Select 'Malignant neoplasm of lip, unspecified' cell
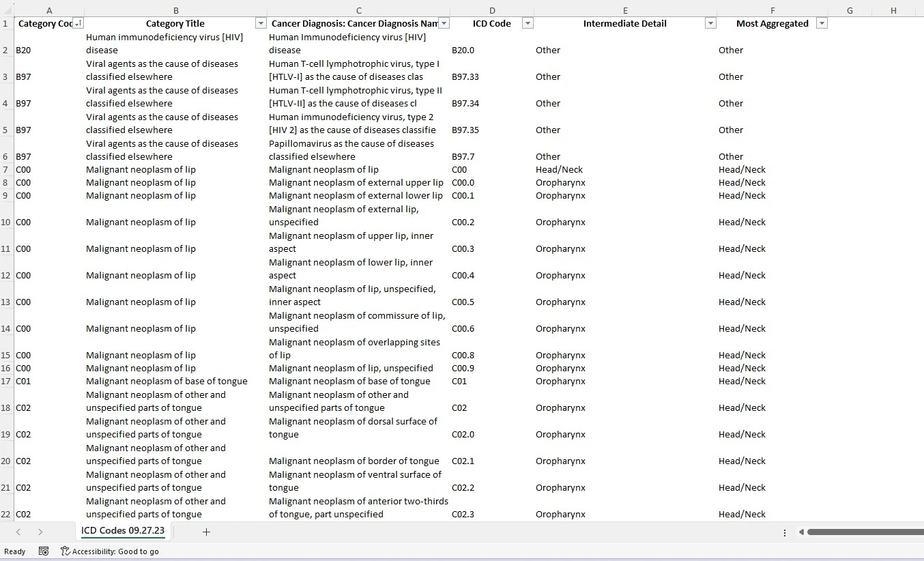This screenshot has width=924, height=561. pos(359,368)
